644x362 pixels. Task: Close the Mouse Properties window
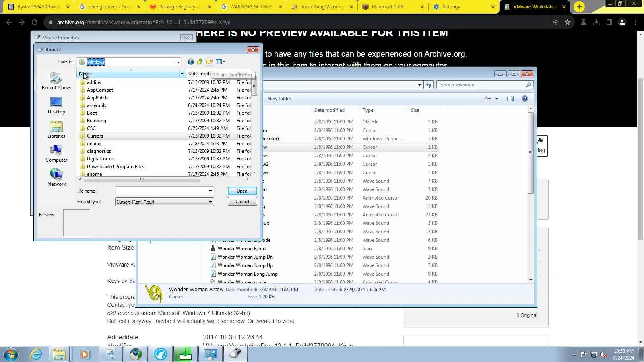coord(186,37)
